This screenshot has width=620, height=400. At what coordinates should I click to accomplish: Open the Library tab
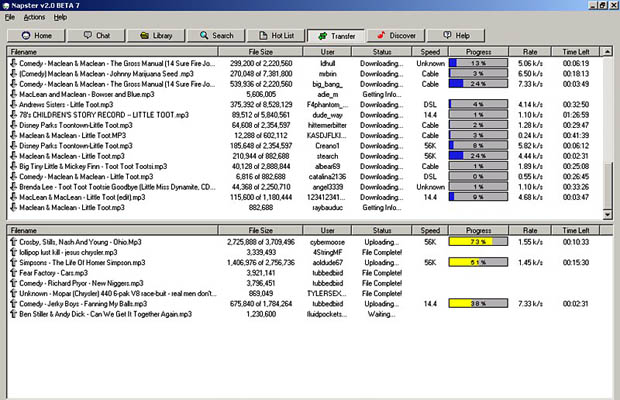156,36
